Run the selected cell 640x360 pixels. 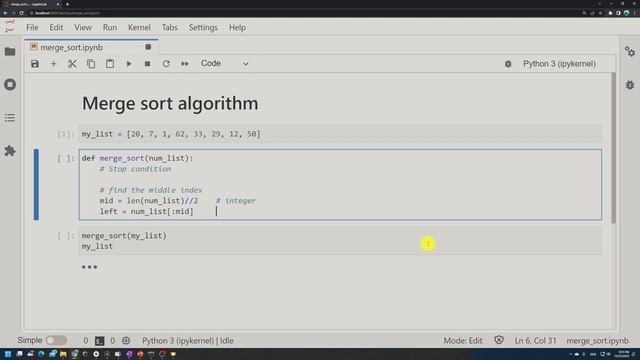129,64
